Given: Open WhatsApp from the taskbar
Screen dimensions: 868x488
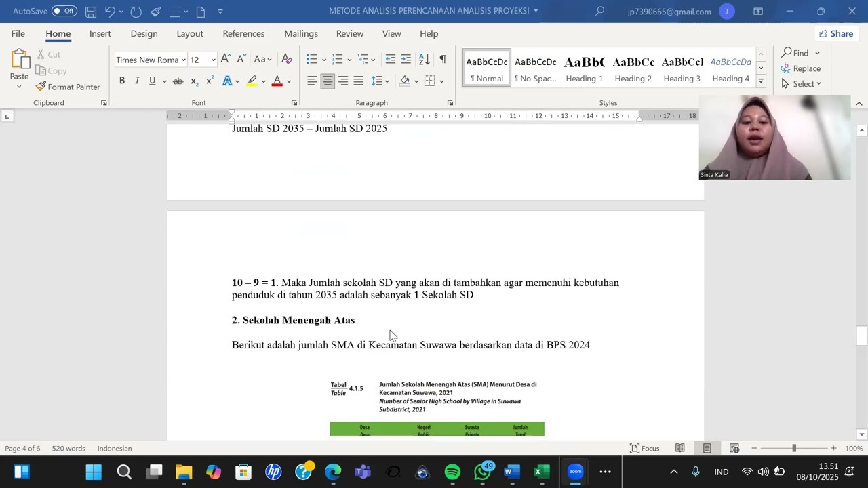Looking at the screenshot, I should click(482, 472).
